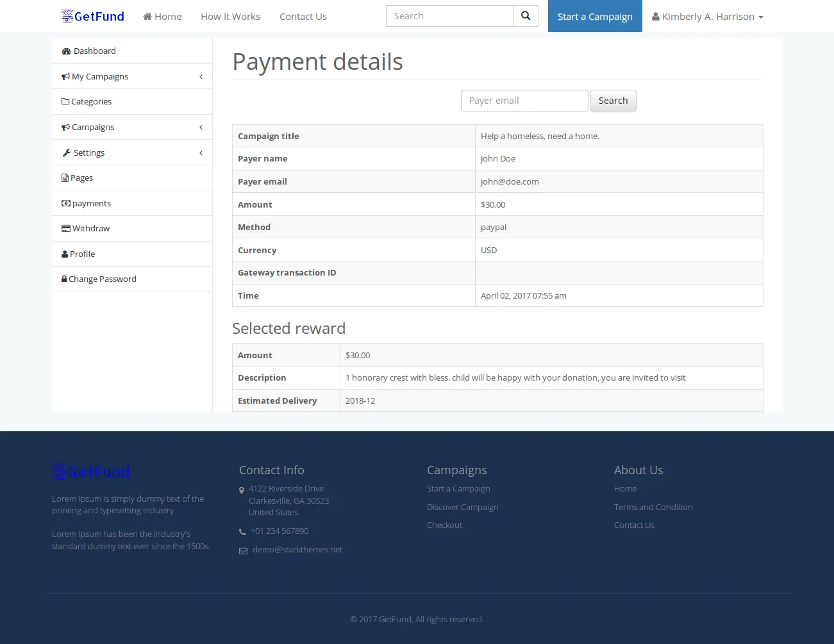The width and height of the screenshot is (834, 644).
Task: Click the map pin icon in Contact Info
Action: [242, 490]
